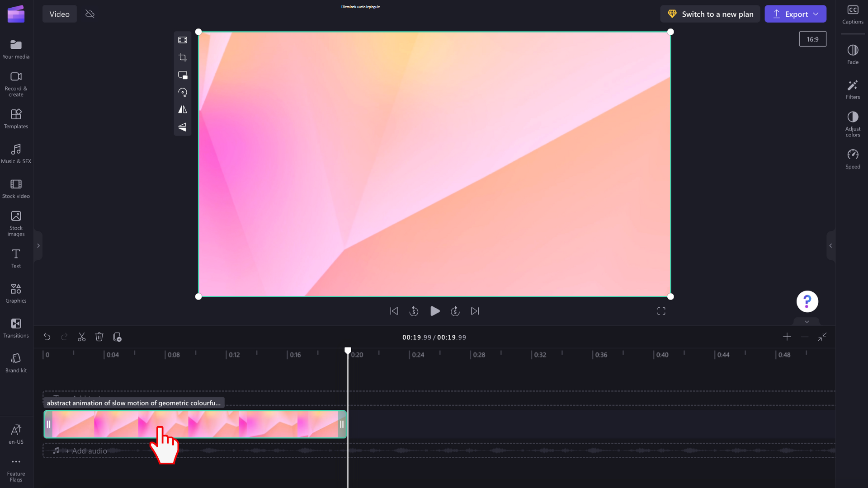The height and width of the screenshot is (488, 868).
Task: Select the rotate tool icon
Action: [183, 92]
